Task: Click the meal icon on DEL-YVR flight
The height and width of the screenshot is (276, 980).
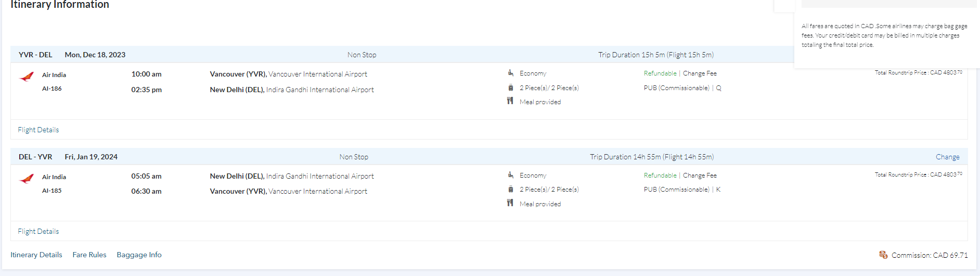Action: coord(510,203)
